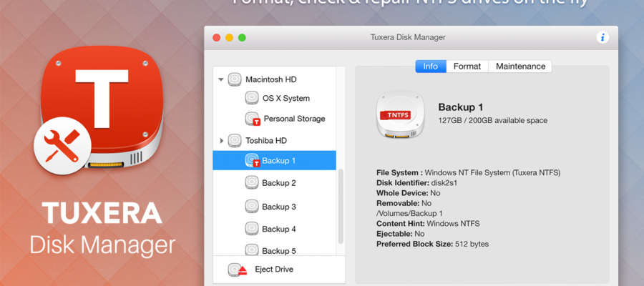Click the '/Volumes/Backup 1' mount path
644x286 pixels.
tap(409, 213)
